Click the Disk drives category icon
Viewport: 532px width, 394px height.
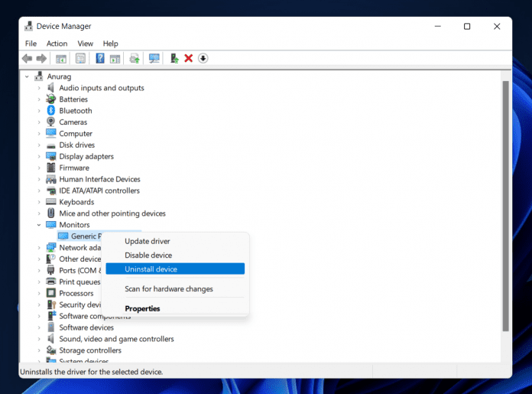pyautogui.click(x=51, y=146)
